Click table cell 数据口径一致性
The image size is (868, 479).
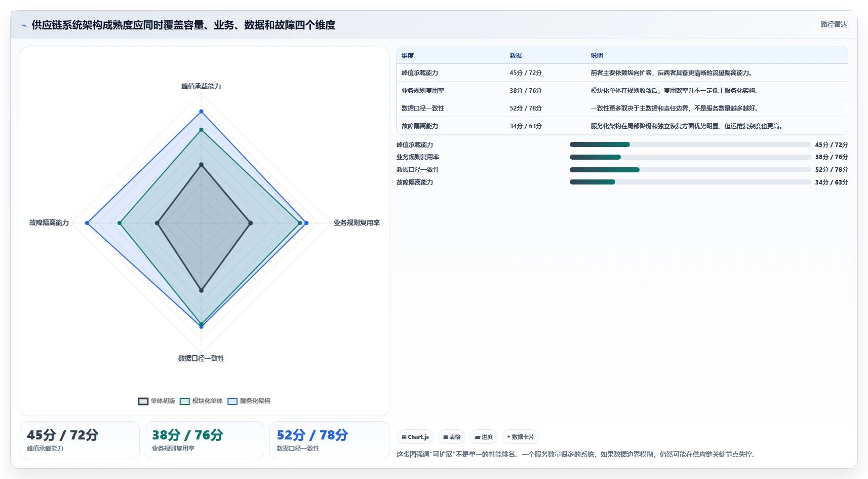coord(423,108)
